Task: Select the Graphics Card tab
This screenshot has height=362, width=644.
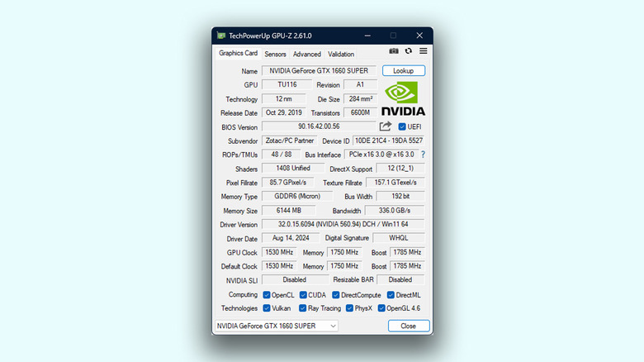Action: coord(239,53)
